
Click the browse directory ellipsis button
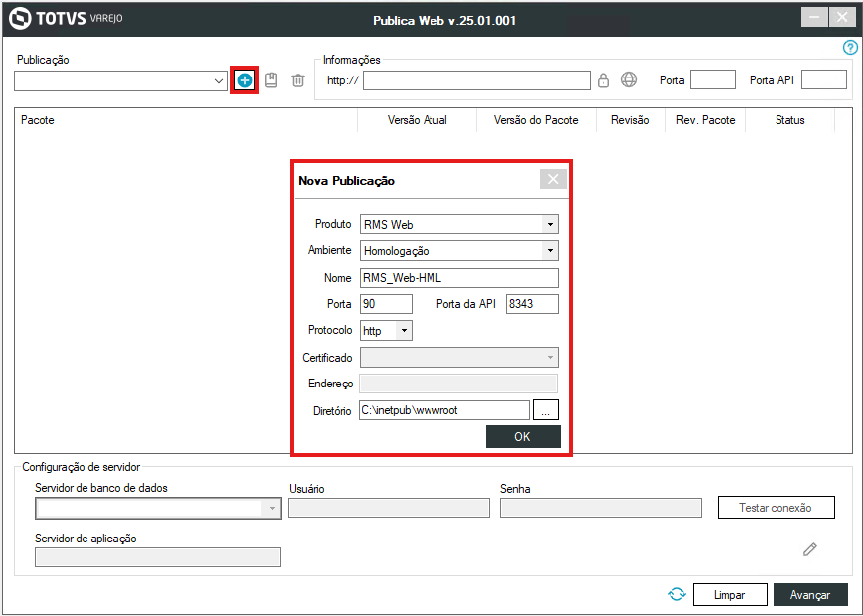[x=546, y=410]
